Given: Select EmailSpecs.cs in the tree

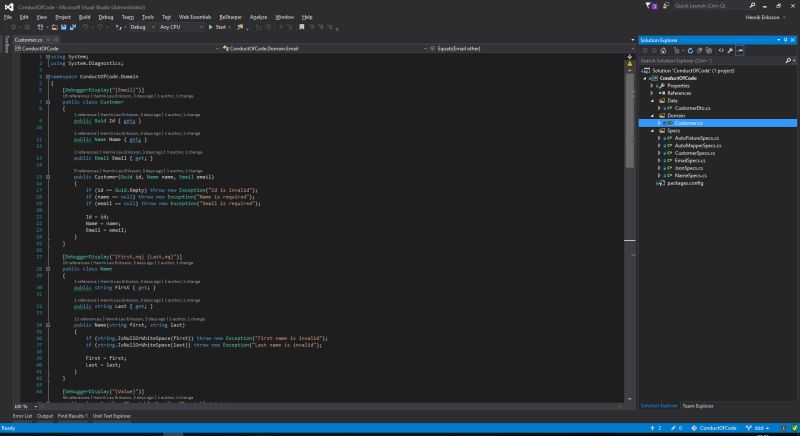Looking at the screenshot, I should 690,161.
